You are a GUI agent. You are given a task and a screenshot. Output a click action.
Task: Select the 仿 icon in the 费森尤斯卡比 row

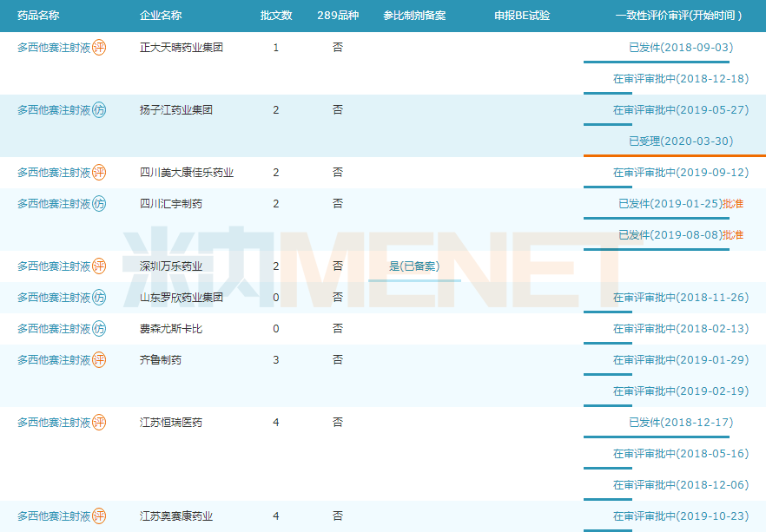pos(99,329)
